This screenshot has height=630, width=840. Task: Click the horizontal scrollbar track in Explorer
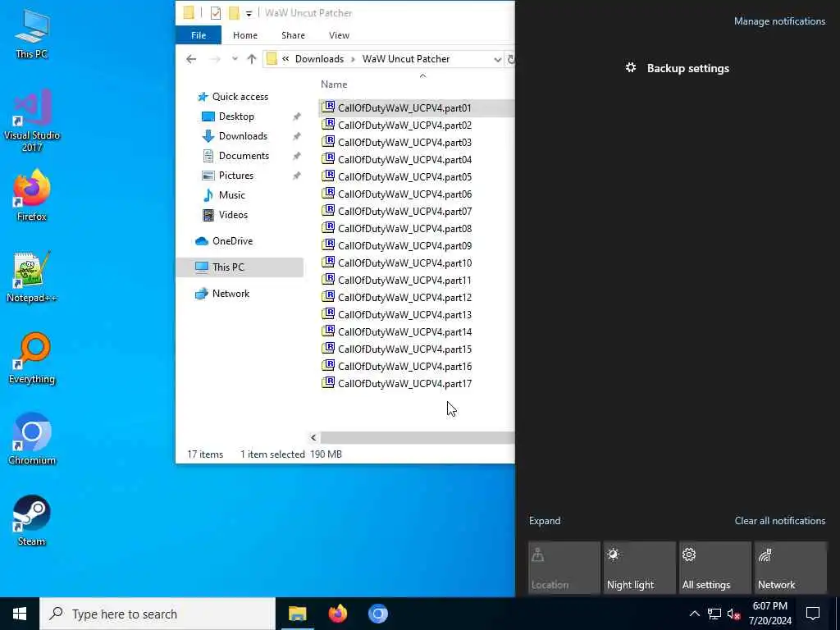tap(417, 438)
